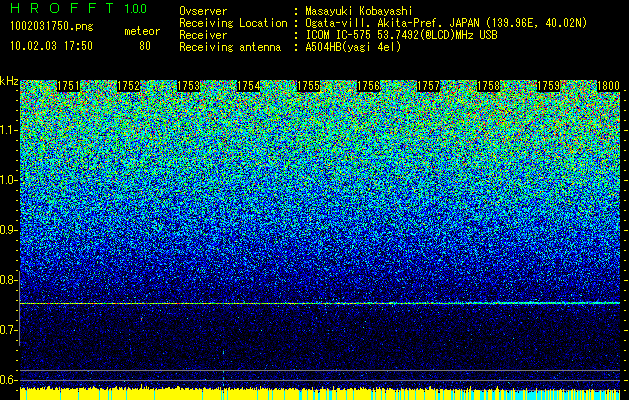
Task: Click the version number 1.0.0
Action: point(136,8)
